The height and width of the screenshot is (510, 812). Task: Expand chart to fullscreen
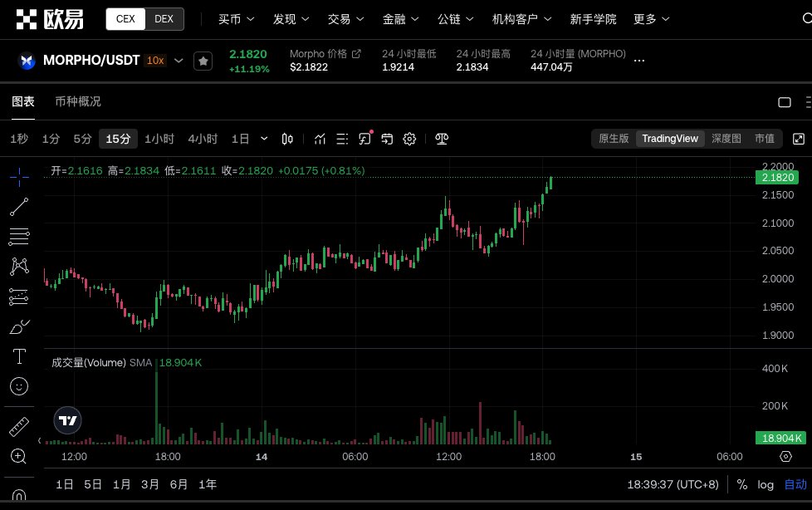tap(799, 139)
